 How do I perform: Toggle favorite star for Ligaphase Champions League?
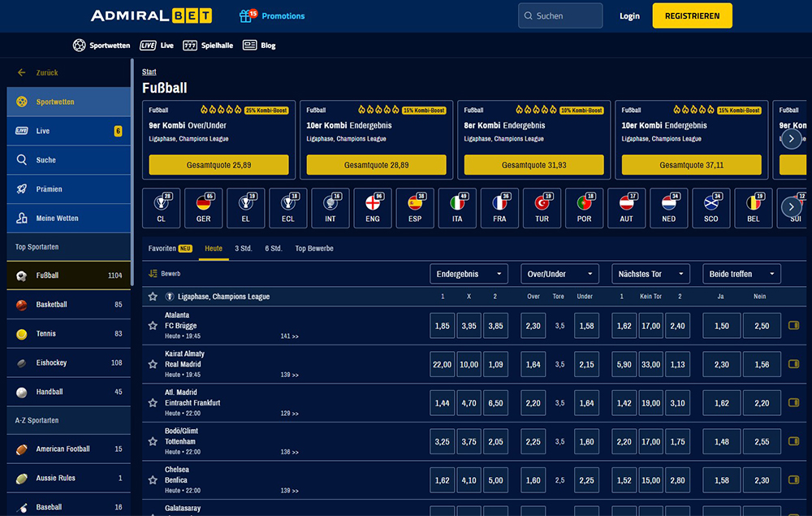click(153, 297)
